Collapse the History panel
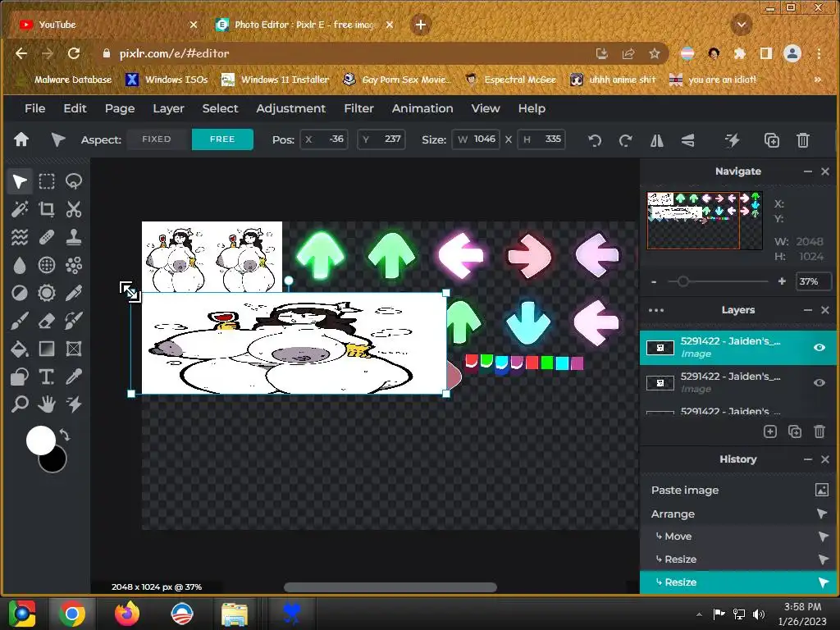Screen dimensions: 840x630 [807, 459]
